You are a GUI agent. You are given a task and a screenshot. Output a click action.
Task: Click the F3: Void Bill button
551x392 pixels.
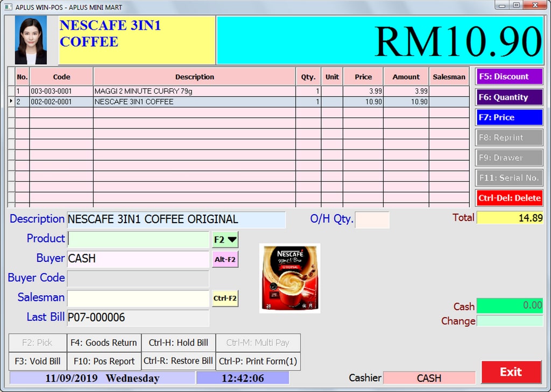pyautogui.click(x=38, y=361)
